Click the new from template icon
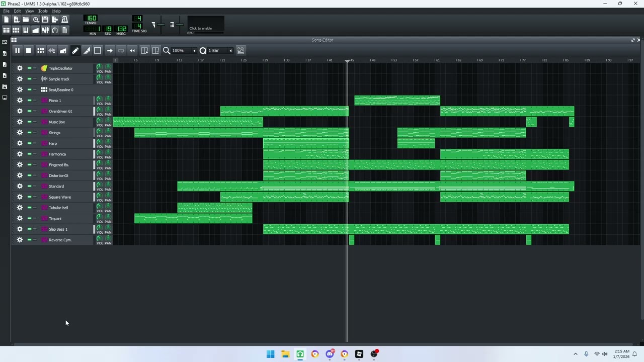Image resolution: width=644 pixels, height=362 pixels. 16,20
